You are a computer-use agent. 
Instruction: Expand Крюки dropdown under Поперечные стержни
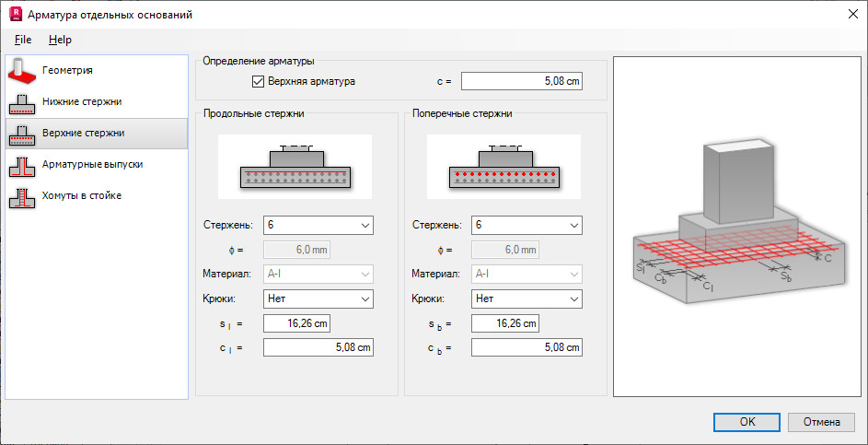[x=527, y=299]
